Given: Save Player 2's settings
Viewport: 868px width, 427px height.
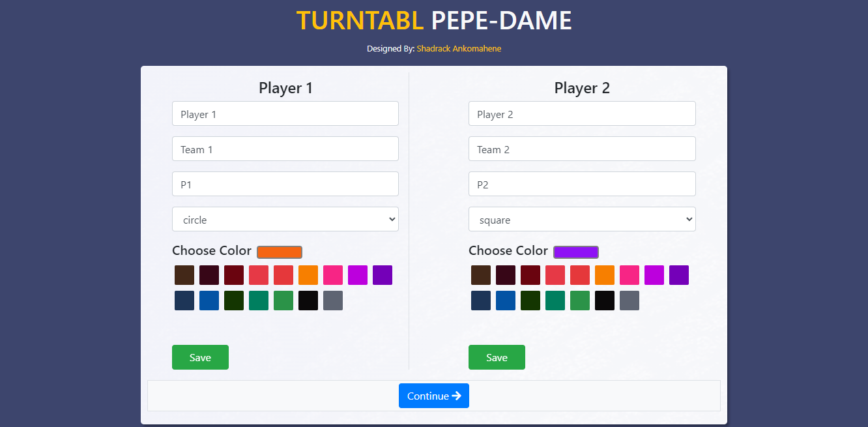Looking at the screenshot, I should point(497,357).
